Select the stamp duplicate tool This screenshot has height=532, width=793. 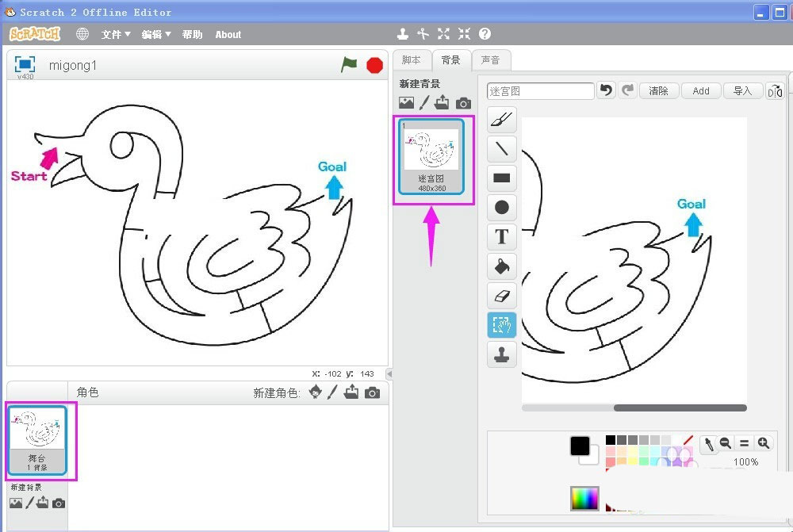pos(501,354)
